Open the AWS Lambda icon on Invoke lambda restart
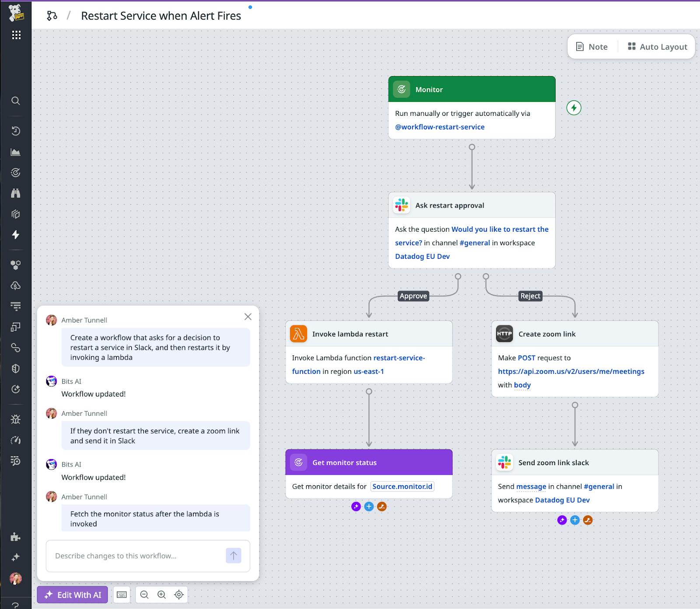 pos(298,334)
